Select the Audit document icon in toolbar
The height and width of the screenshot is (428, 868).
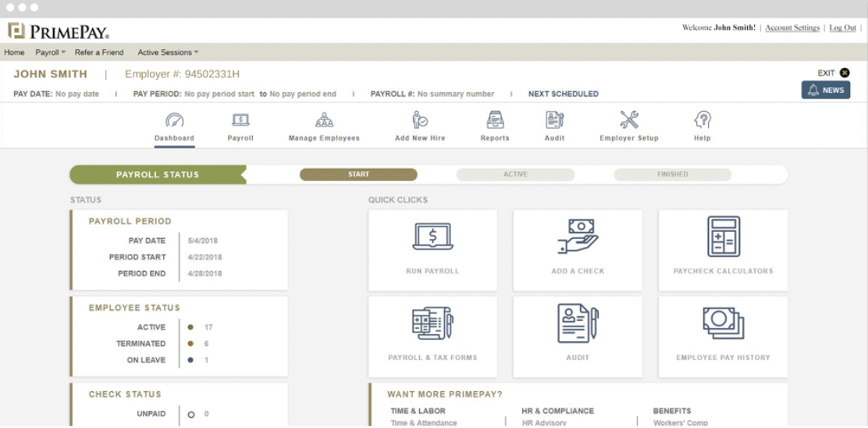(554, 119)
